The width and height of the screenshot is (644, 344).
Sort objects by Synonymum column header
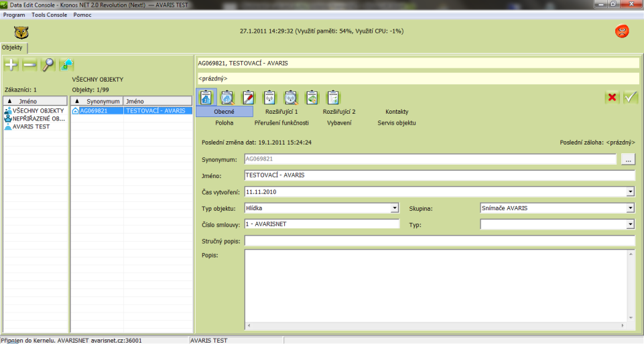tap(97, 101)
